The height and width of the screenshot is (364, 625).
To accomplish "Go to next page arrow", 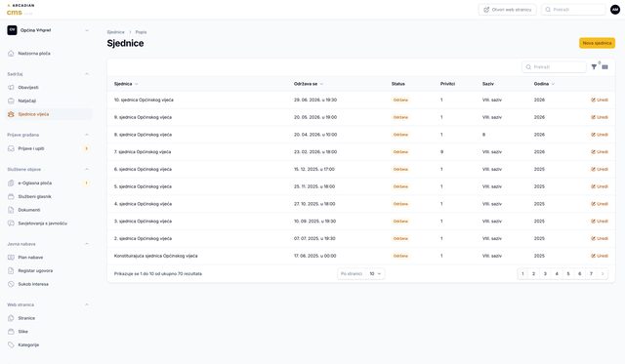I will tap(603, 274).
